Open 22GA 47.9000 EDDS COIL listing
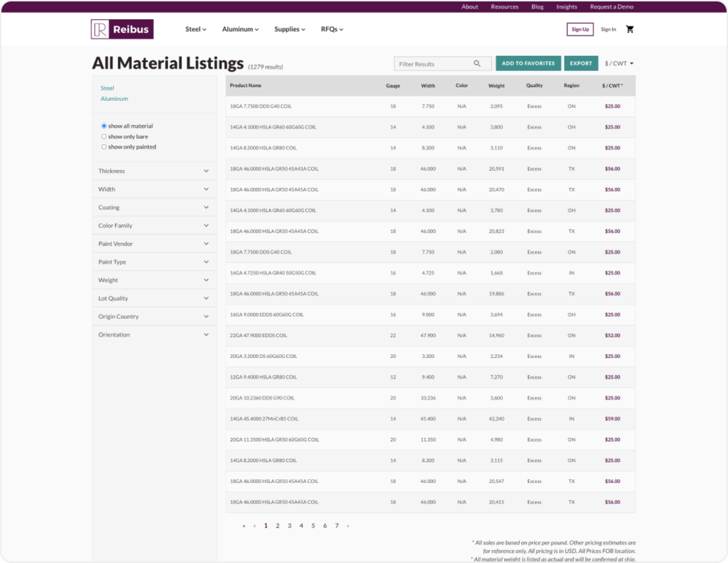Viewport: 728px width, 563px height. (x=258, y=335)
